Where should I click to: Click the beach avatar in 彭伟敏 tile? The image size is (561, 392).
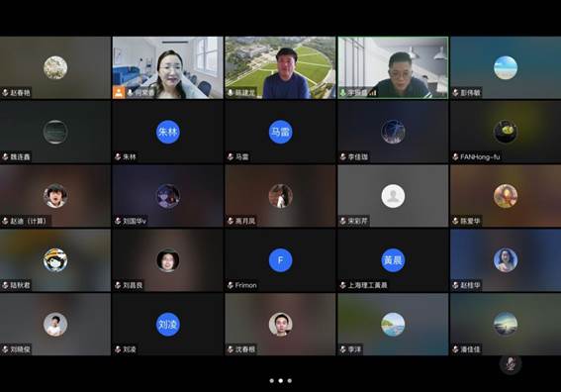[506, 67]
